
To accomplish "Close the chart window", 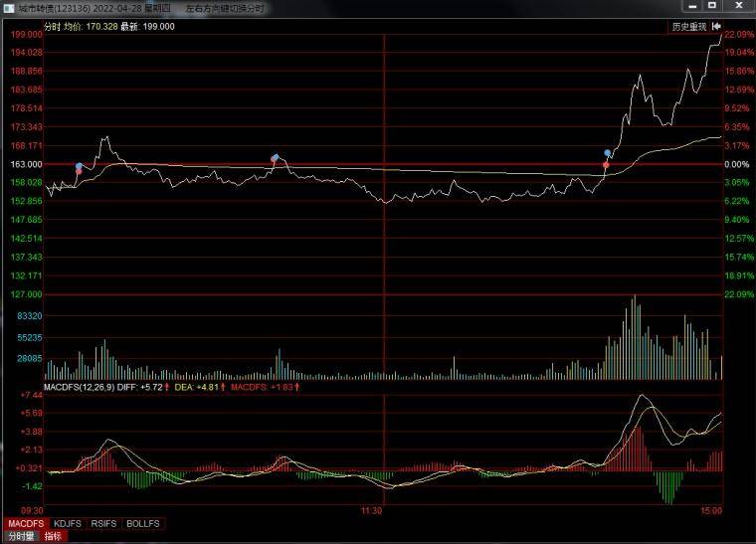I will (x=739, y=6).
